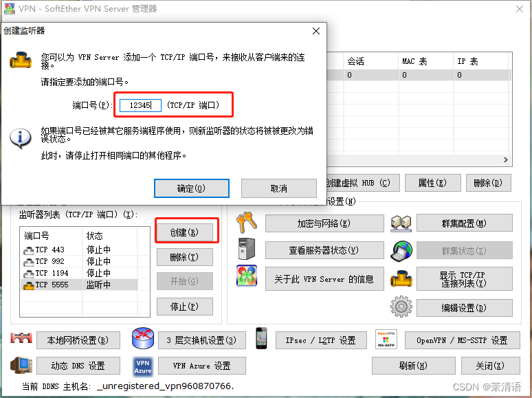Open hub 属性(E) button
Image resolution: width=532 pixels, height=398 pixels.
point(432,183)
